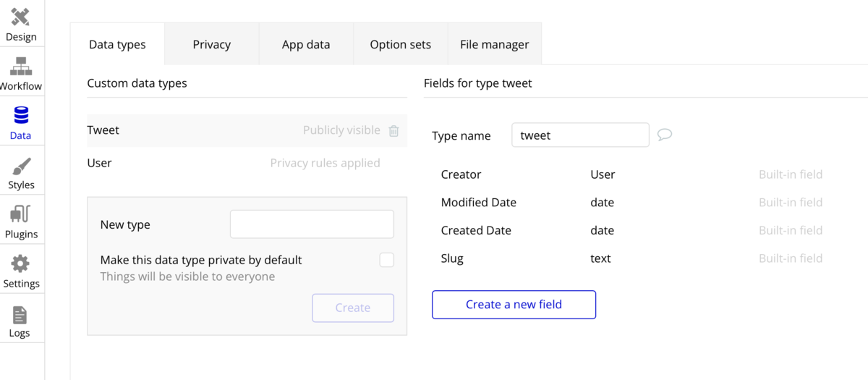Open the Styles brush icon
Viewport: 868px width, 380px height.
(21, 166)
